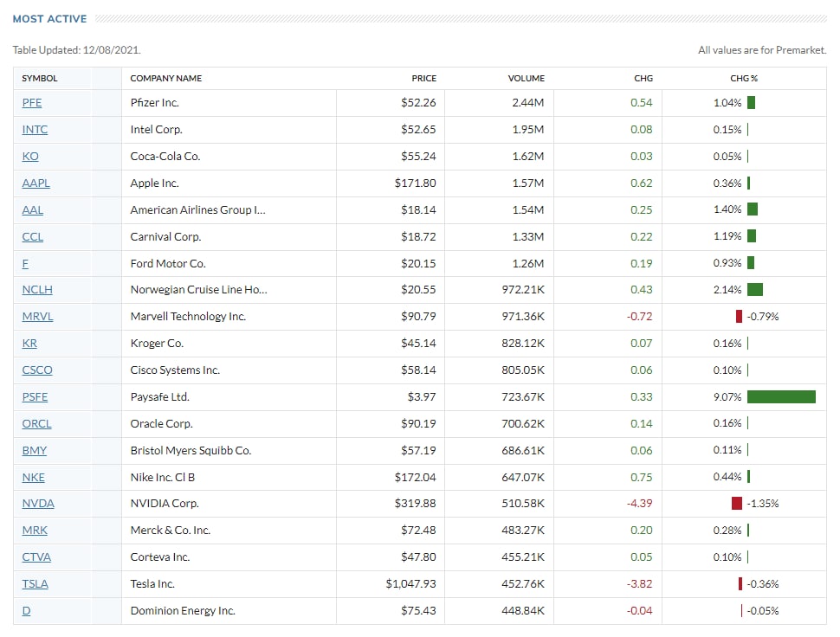Click Marvell Technology change value -0.72
The height and width of the screenshot is (637, 840).
coord(640,317)
